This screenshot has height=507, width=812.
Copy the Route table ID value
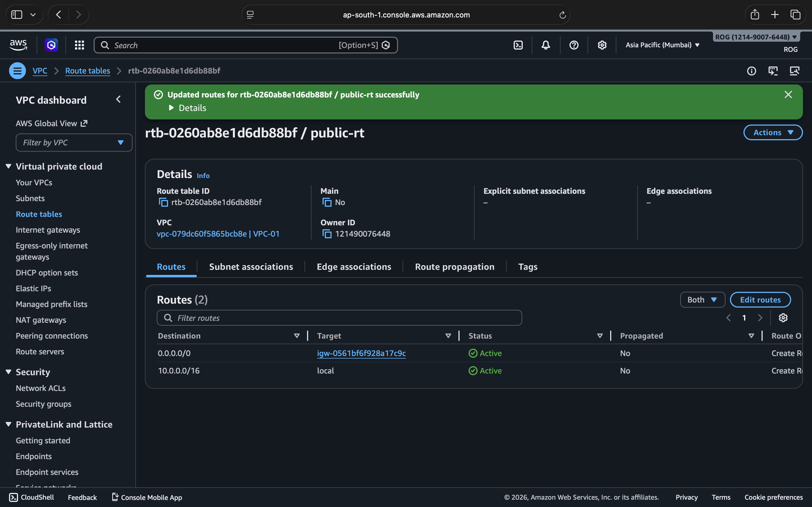(164, 202)
